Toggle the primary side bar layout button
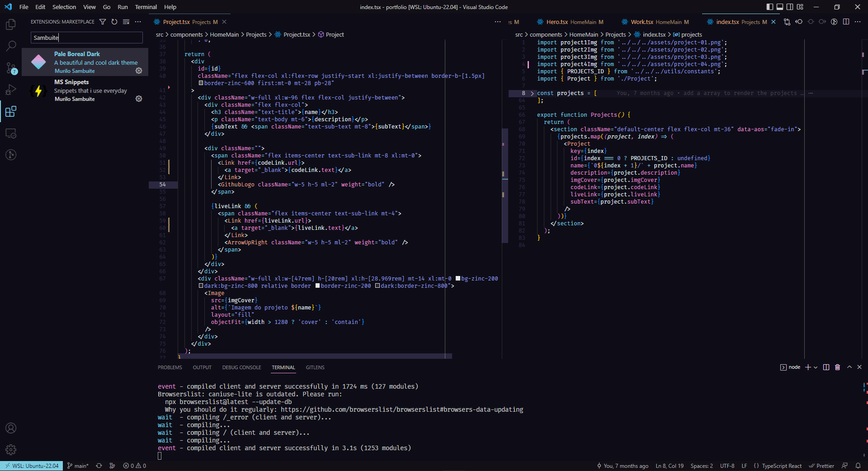Image resolution: width=868 pixels, height=471 pixels. (x=770, y=7)
